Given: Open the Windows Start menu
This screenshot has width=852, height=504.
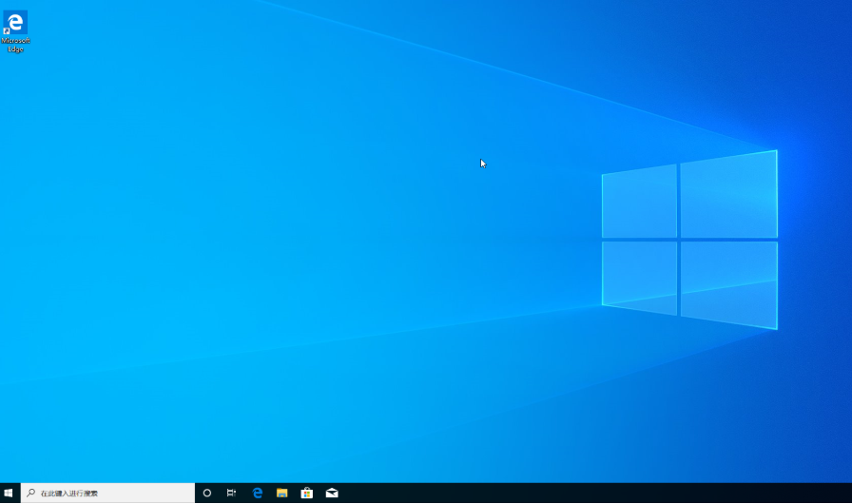Looking at the screenshot, I should click(x=10, y=494).
